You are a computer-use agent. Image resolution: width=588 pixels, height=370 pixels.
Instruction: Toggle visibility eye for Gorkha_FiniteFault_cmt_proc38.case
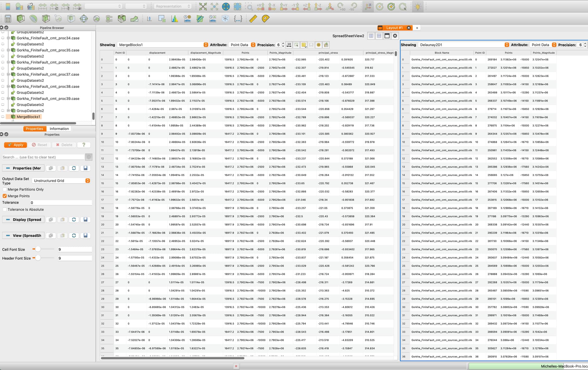tap(3, 86)
